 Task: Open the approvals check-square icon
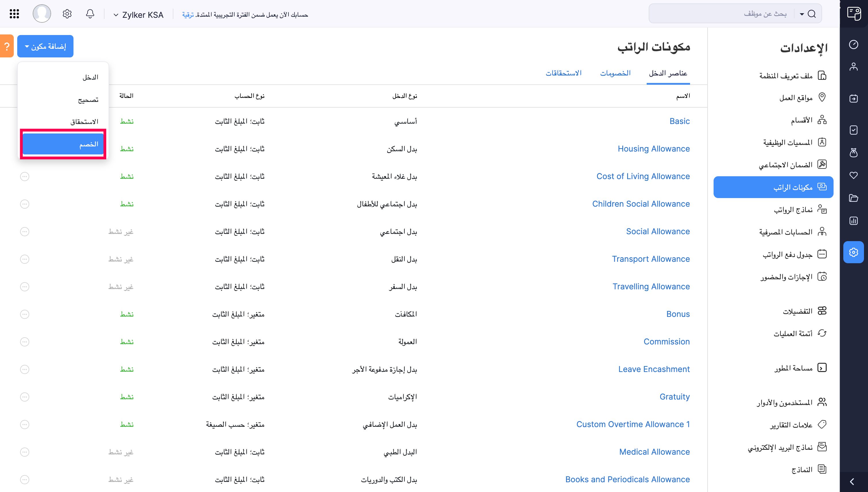tap(854, 130)
